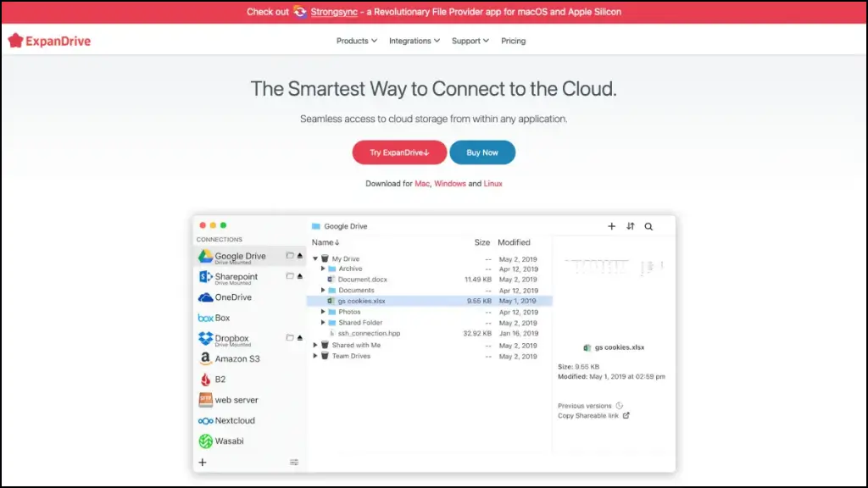Viewport: 868px width, 488px height.
Task: Expand the Documents folder
Action: point(323,290)
